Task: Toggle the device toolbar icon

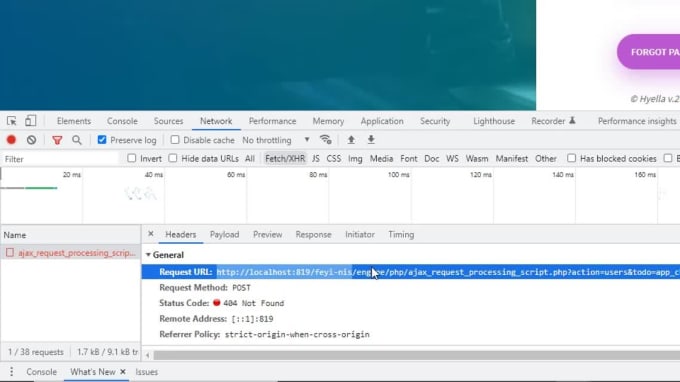Action: pos(30,121)
